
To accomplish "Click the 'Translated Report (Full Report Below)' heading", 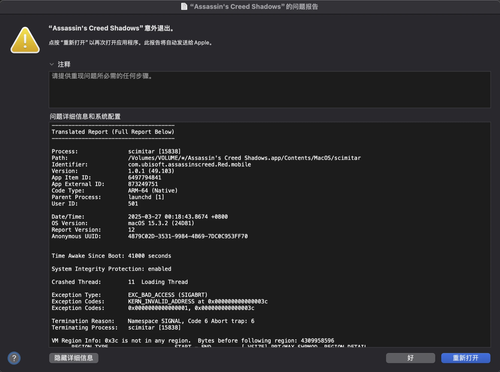I will click(x=113, y=132).
